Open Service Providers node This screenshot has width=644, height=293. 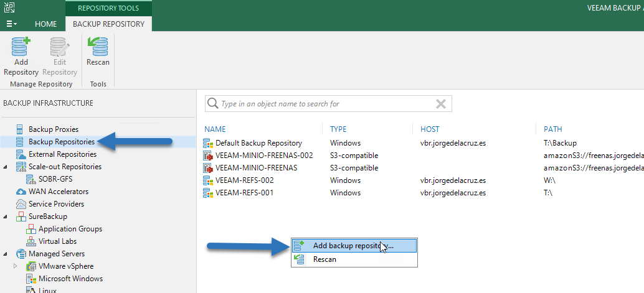[56, 204]
